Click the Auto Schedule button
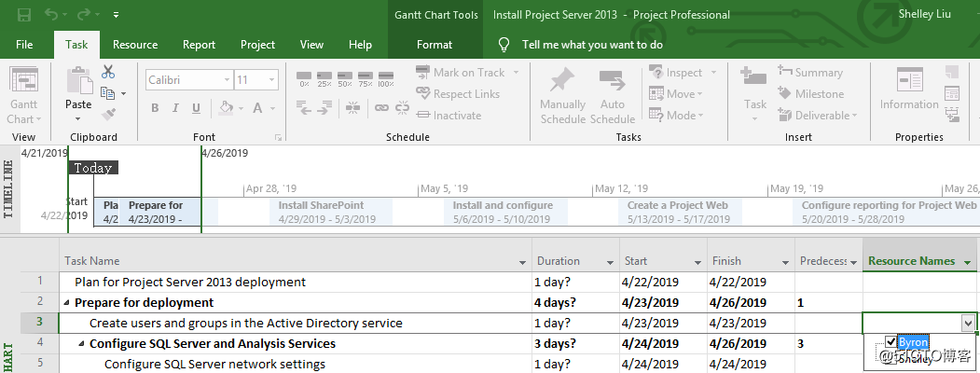The height and width of the screenshot is (373, 980). point(613,96)
